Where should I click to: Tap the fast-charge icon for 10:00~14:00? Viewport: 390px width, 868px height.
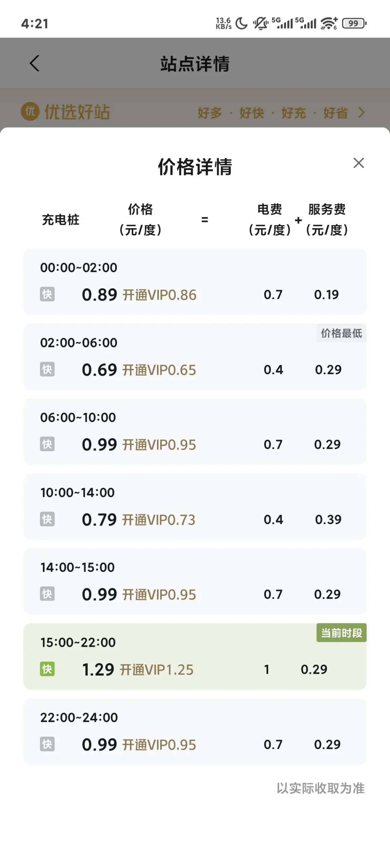click(47, 519)
